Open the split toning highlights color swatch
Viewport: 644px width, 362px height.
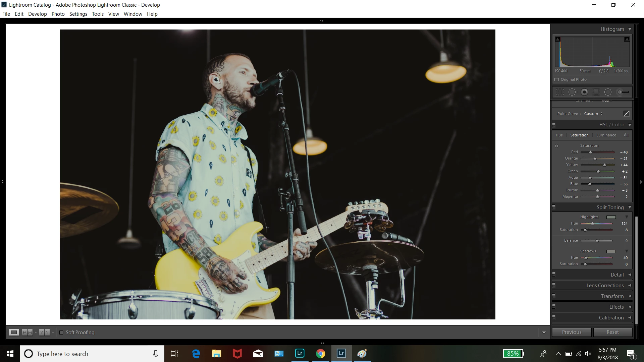[611, 217]
